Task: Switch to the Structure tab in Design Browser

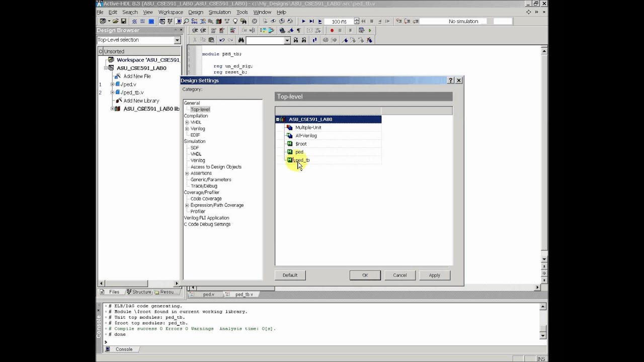Action: (138, 292)
